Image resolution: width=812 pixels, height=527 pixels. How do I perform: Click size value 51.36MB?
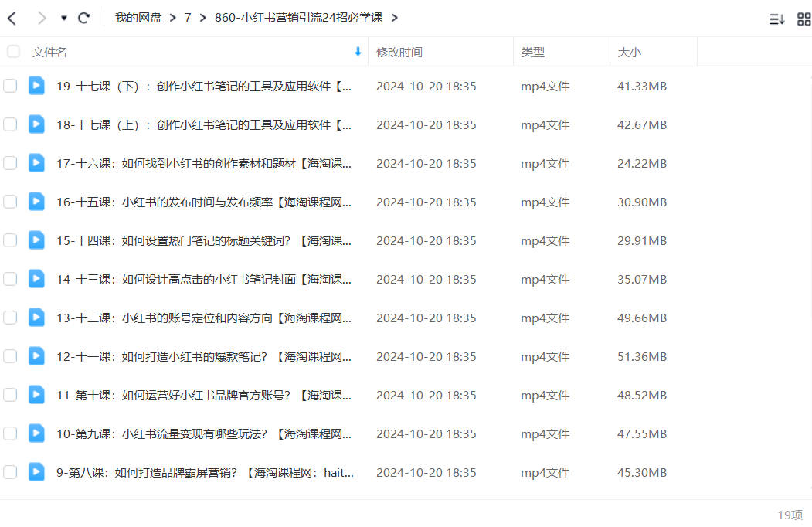click(x=642, y=357)
